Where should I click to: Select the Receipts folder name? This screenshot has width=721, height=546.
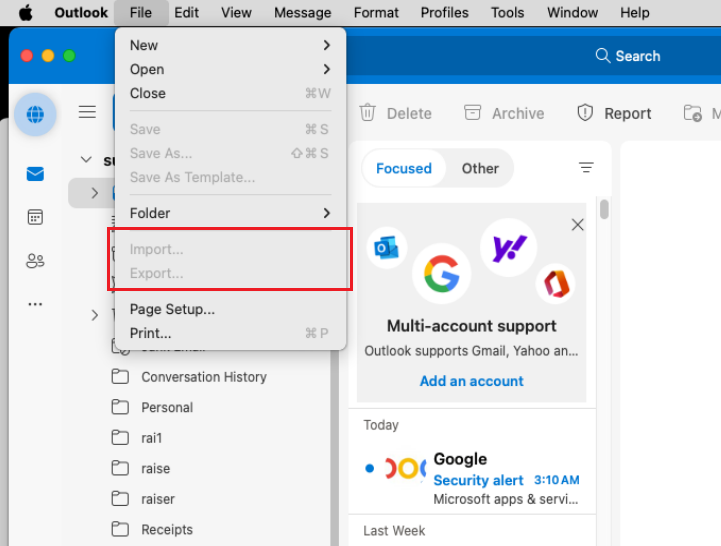(167, 529)
